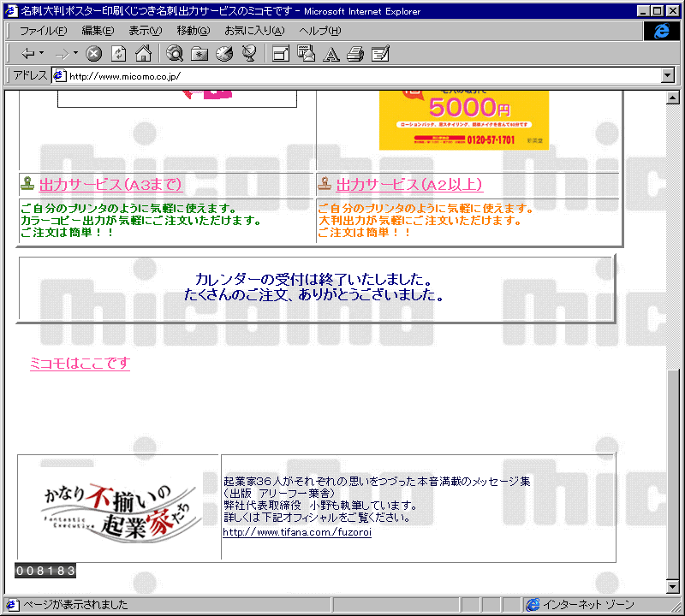Minimize the Internet Explorer window
This screenshot has width=685, height=616.
(643, 11)
